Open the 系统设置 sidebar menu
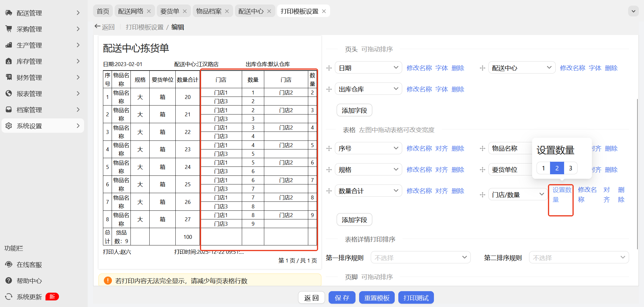The image size is (644, 307). tap(43, 126)
